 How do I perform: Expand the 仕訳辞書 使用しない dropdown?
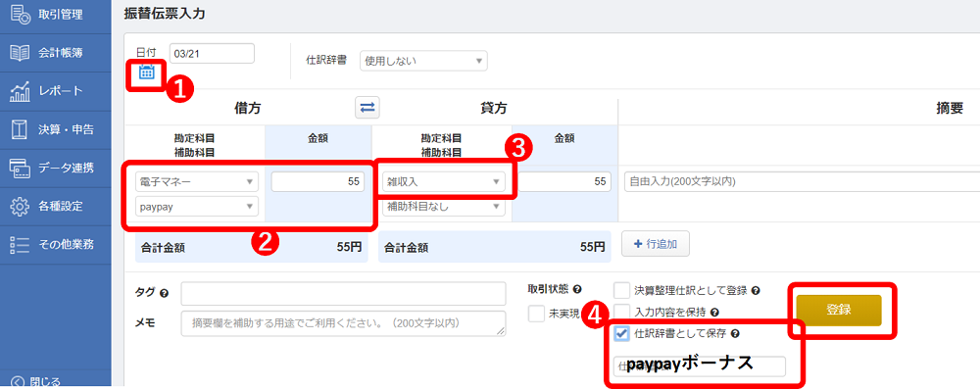pyautogui.click(x=423, y=61)
